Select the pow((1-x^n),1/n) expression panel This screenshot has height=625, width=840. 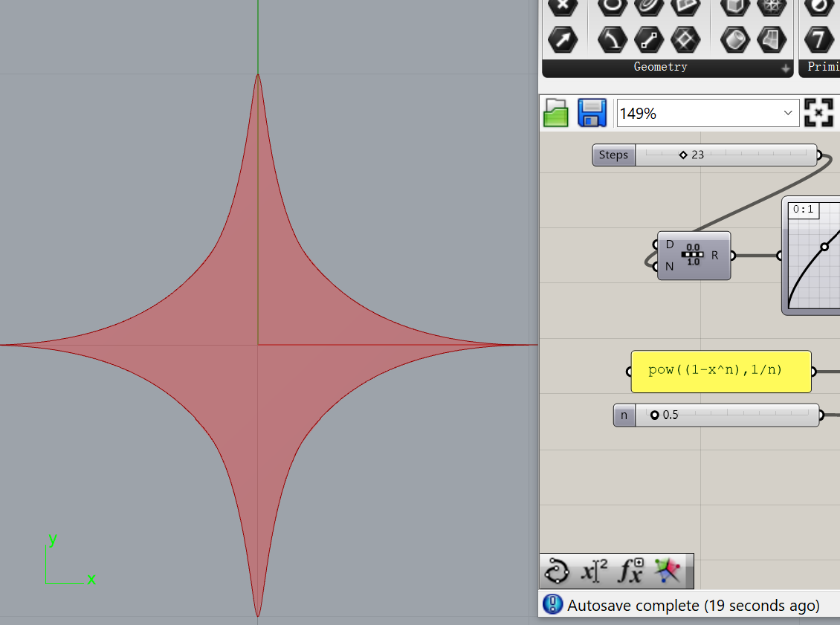coord(721,371)
